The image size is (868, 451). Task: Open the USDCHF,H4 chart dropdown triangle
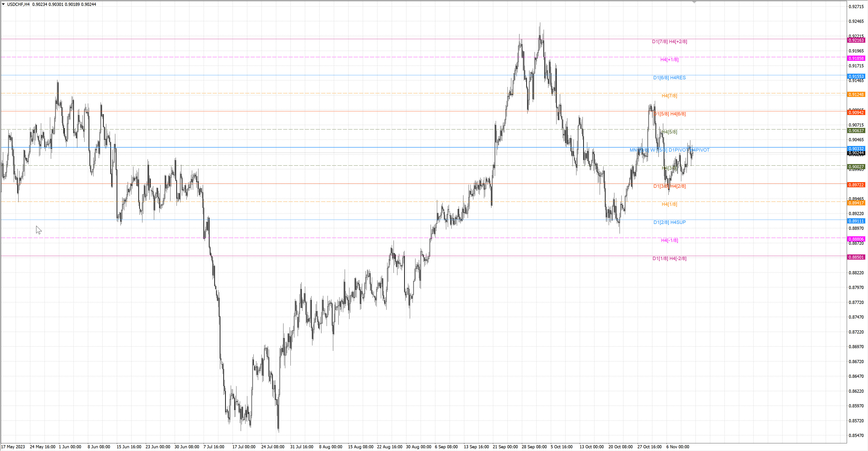pyautogui.click(x=3, y=4)
